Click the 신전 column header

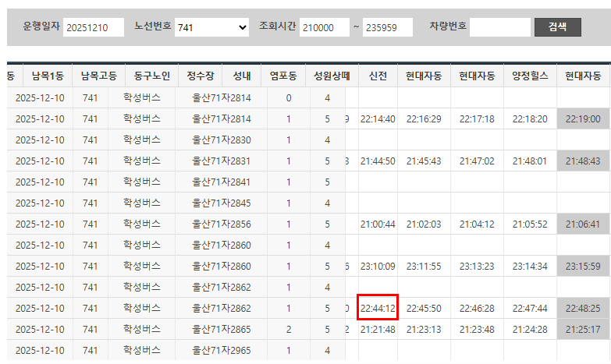tap(378, 76)
